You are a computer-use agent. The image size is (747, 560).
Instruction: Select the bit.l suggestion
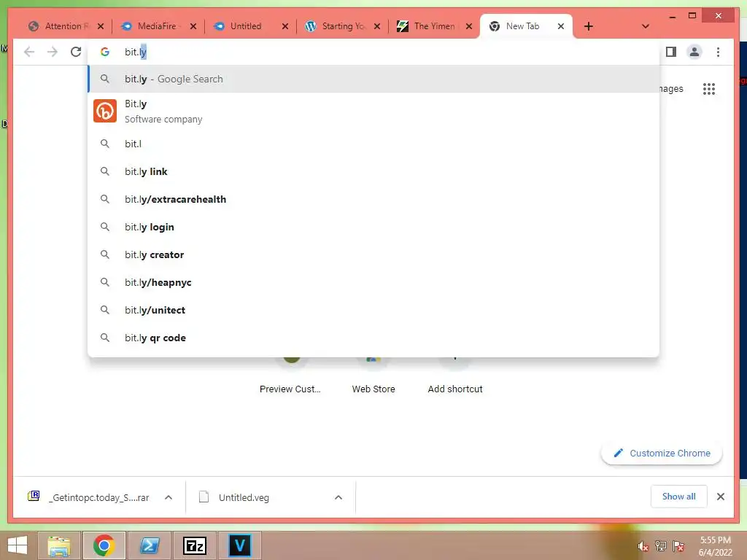coord(373,144)
